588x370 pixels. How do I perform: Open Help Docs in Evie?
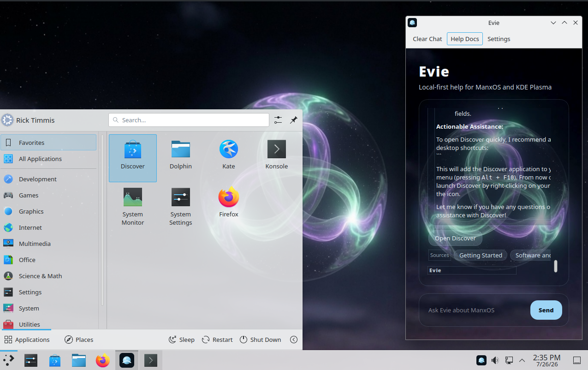pos(465,39)
